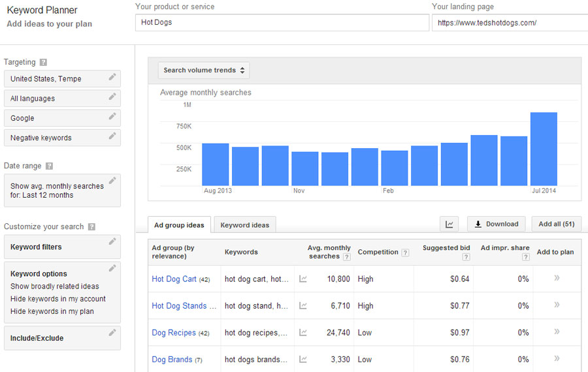Click the chart toggle icon near Download
Image resolution: width=588 pixels, height=372 pixels.
[449, 224]
